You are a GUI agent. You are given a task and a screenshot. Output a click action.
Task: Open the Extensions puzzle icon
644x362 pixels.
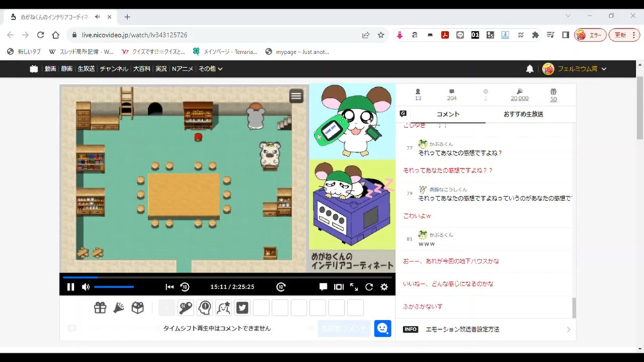pos(535,36)
